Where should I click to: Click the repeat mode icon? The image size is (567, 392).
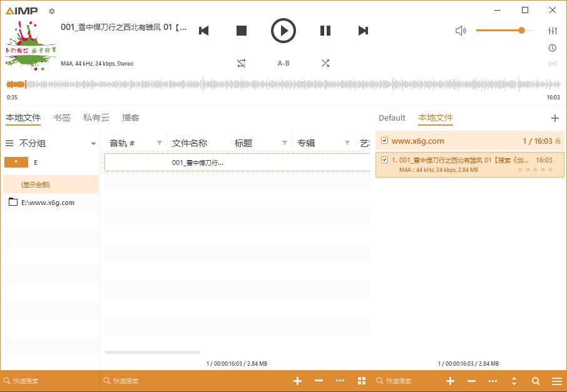(242, 63)
